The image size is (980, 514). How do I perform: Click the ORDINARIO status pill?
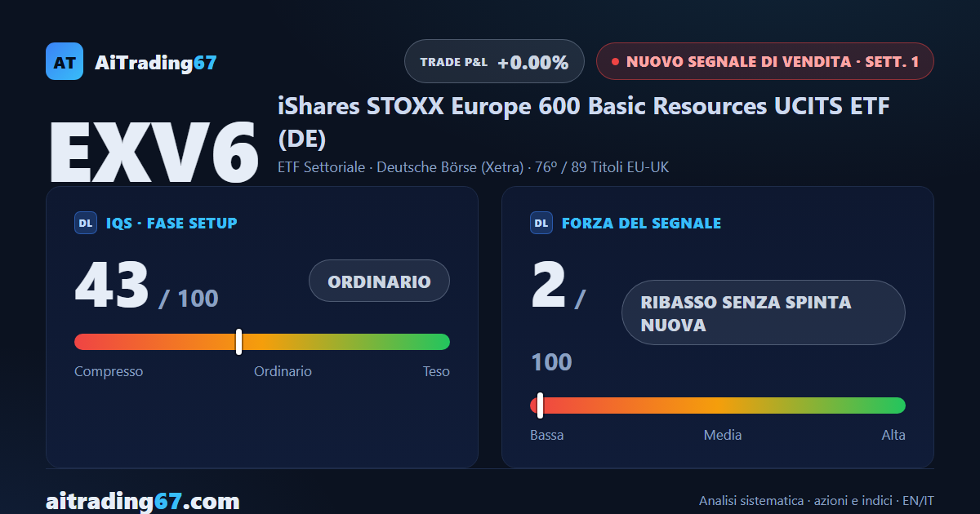pyautogui.click(x=379, y=281)
